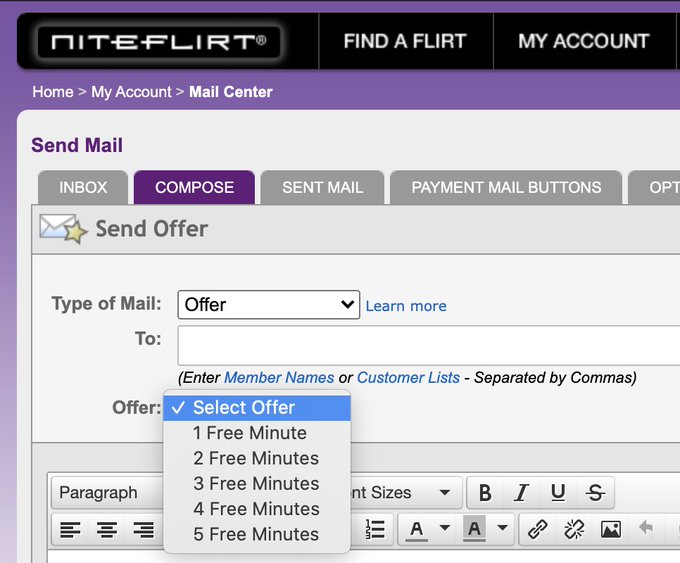680x563 pixels.
Task: Insert a numbered list
Action: [x=375, y=530]
